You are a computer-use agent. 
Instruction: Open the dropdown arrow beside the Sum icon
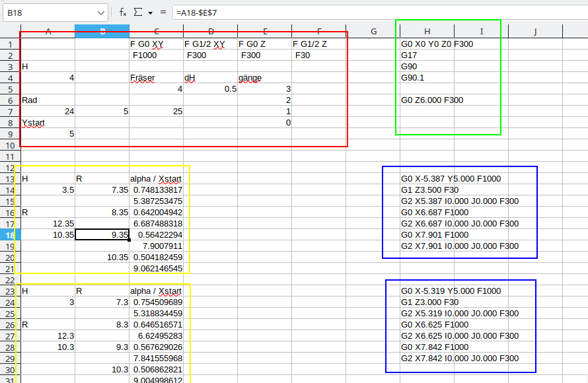pyautogui.click(x=150, y=13)
